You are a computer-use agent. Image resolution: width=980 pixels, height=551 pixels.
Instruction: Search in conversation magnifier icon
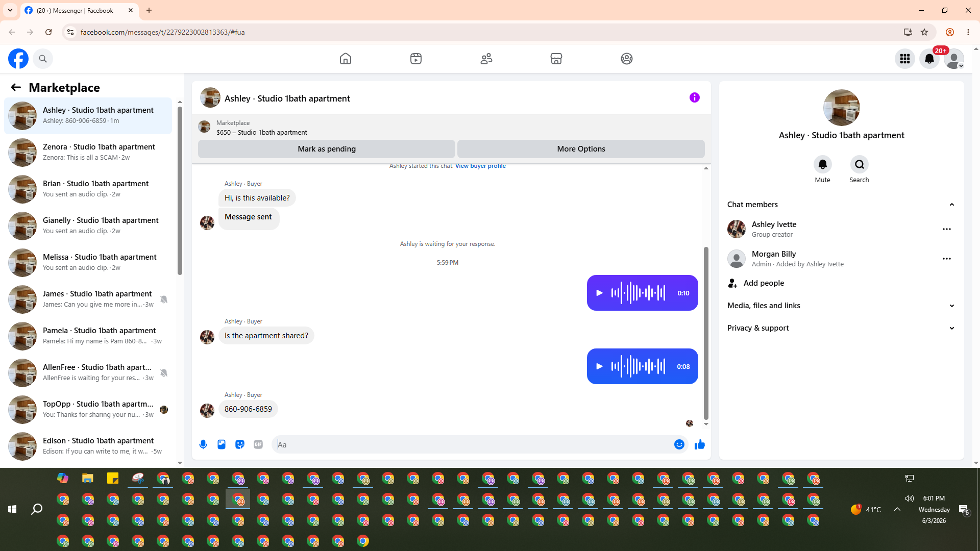coord(860,164)
